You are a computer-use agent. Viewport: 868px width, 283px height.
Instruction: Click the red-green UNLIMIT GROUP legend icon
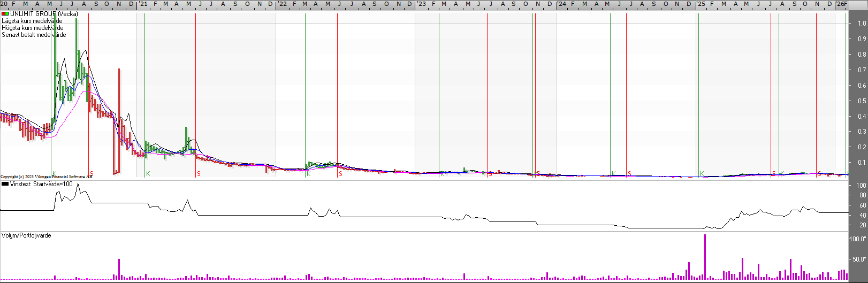tap(5, 14)
